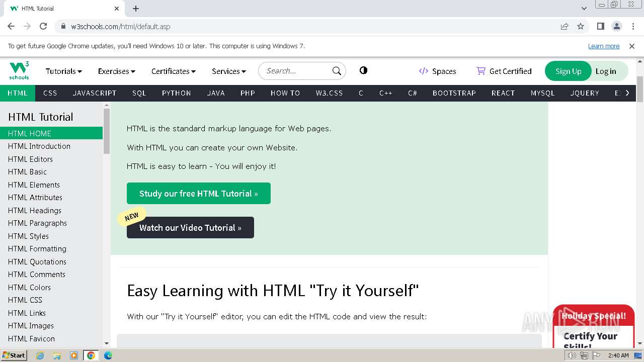Open tab search chevron

[x=584, y=9]
